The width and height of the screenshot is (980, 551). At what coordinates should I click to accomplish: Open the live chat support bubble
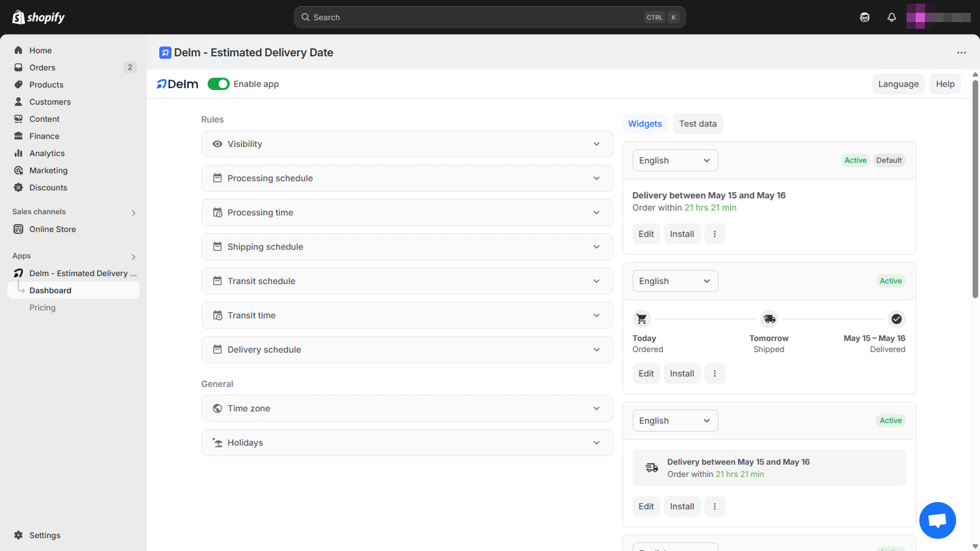point(938,520)
